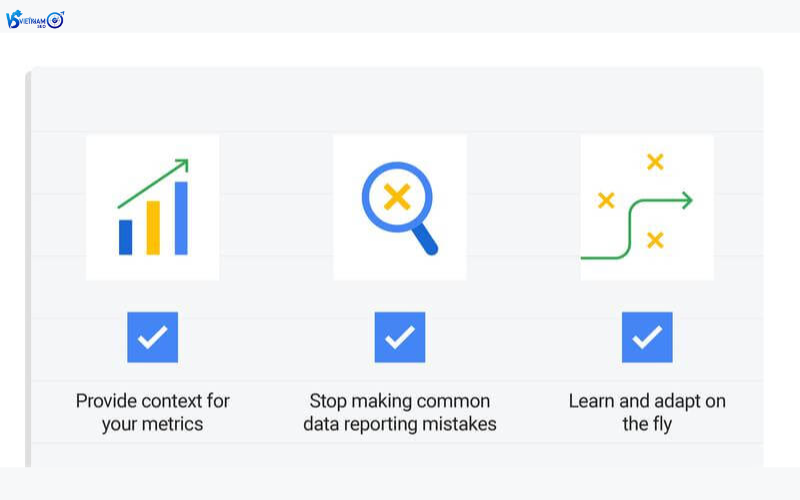800x500 pixels.
Task: Click the Vietnam logo in the top-left corner
Action: click(35, 19)
